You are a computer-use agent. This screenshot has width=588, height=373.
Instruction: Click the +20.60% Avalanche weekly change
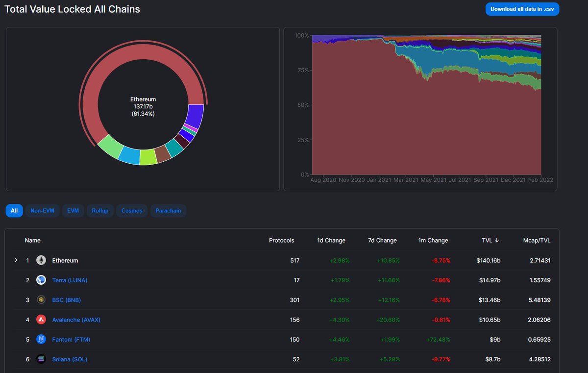point(387,320)
